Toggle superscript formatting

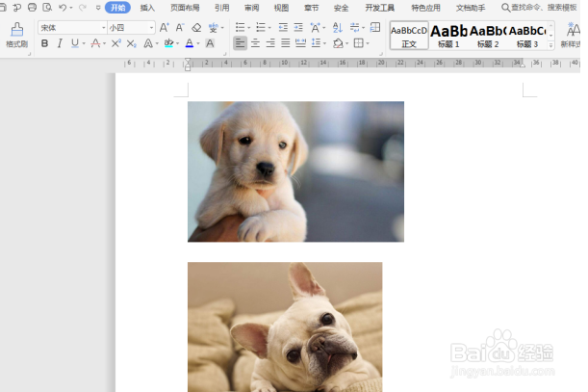coord(115,43)
